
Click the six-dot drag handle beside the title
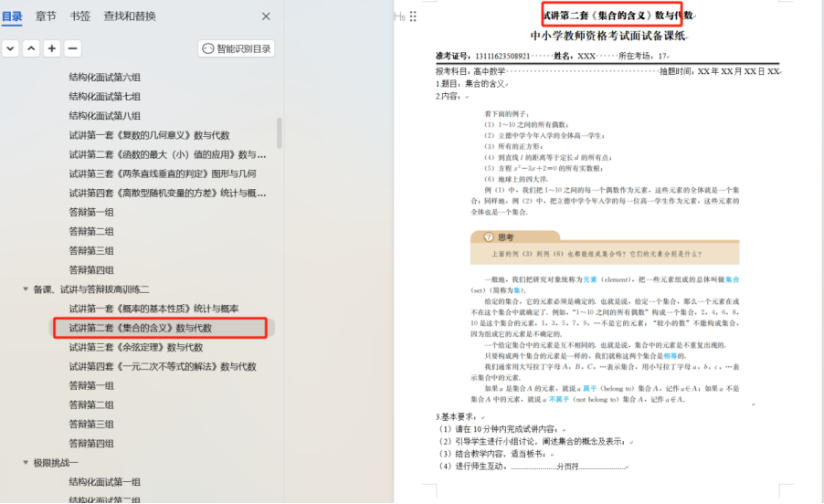413,16
